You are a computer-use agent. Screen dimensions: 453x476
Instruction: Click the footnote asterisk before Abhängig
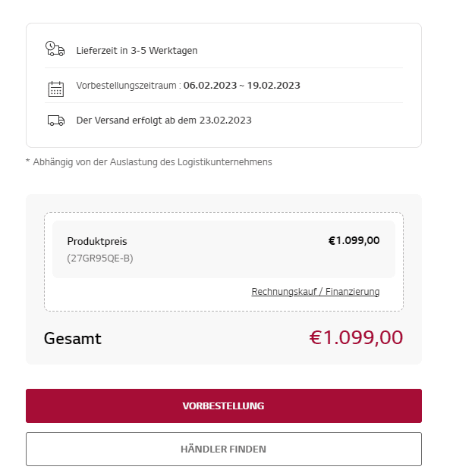click(x=27, y=161)
